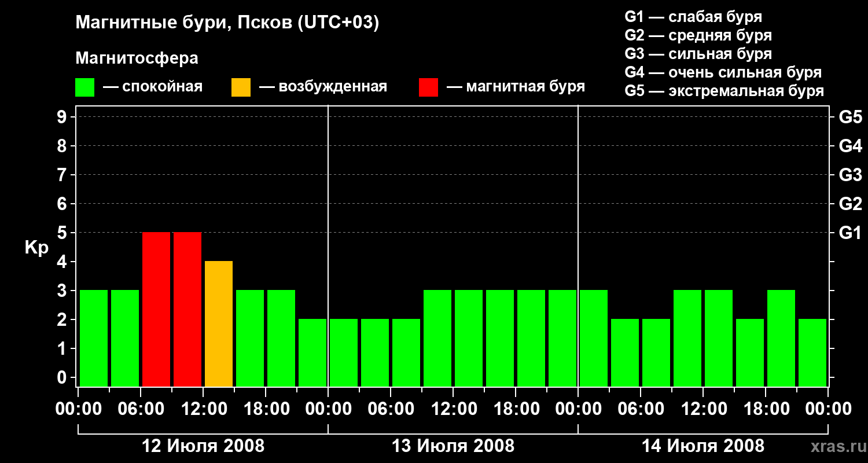Click the first green bar of 13 July
Viewport: 868px width, 463px height.
(344, 352)
